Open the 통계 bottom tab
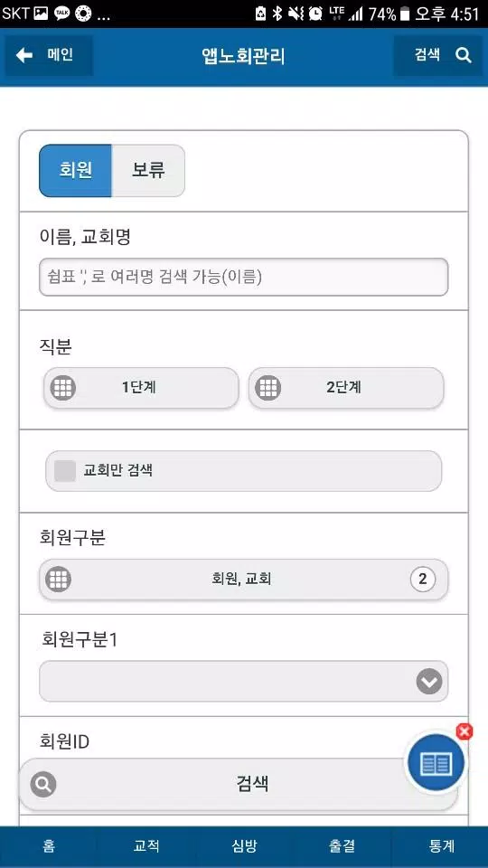Viewport: 488px width, 868px height. pyautogui.click(x=441, y=846)
